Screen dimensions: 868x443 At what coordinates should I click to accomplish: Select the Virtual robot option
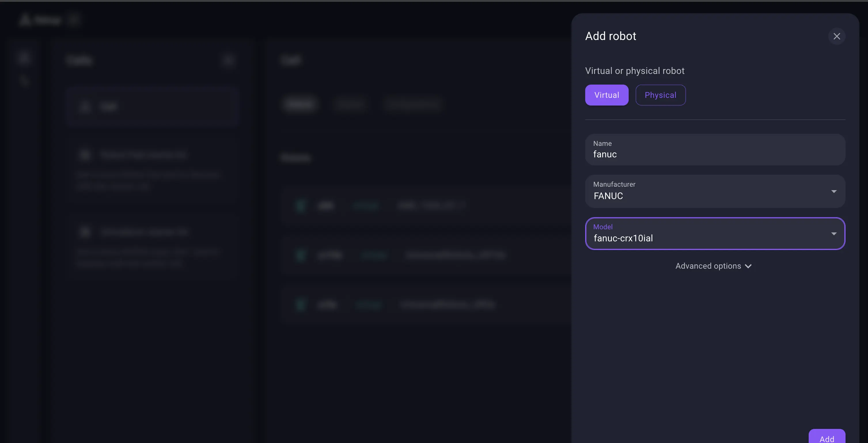click(x=607, y=95)
